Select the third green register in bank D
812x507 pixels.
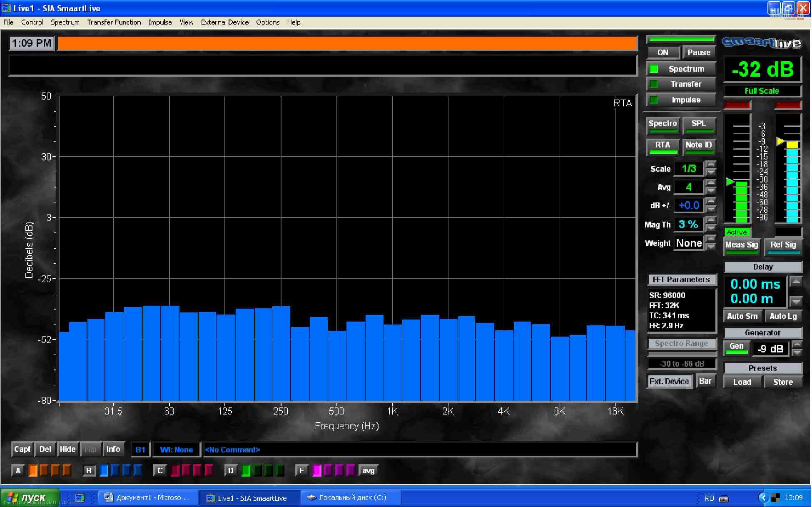pyautogui.click(x=269, y=470)
